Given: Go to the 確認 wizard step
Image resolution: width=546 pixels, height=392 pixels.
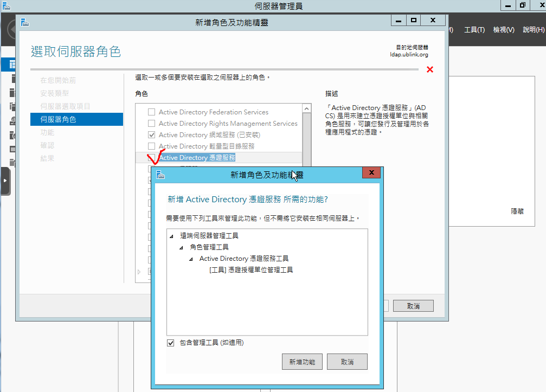Looking at the screenshot, I should tap(47, 145).
